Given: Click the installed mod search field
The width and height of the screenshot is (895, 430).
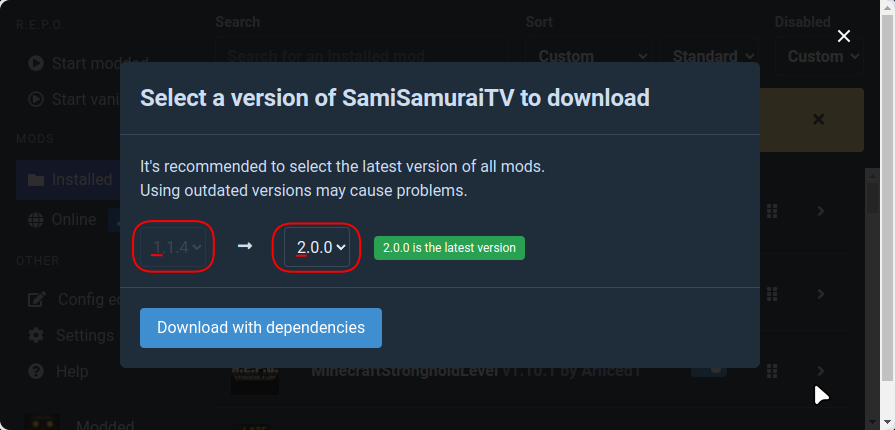Looking at the screenshot, I should (362, 56).
